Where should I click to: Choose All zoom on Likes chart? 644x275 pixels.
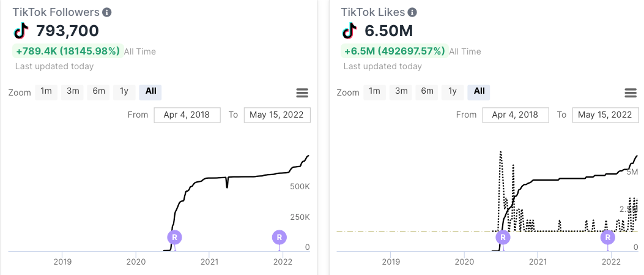tap(479, 91)
